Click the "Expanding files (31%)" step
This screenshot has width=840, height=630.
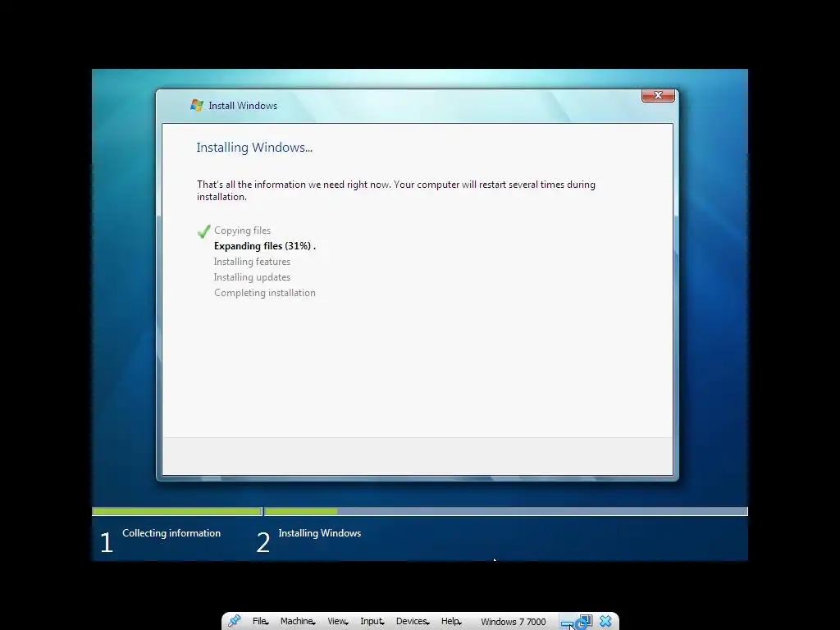pos(265,246)
